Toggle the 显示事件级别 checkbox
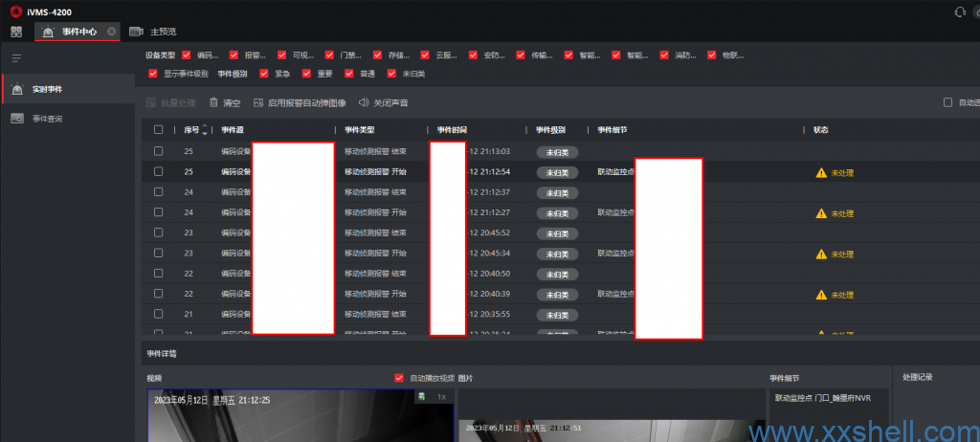 [153, 73]
